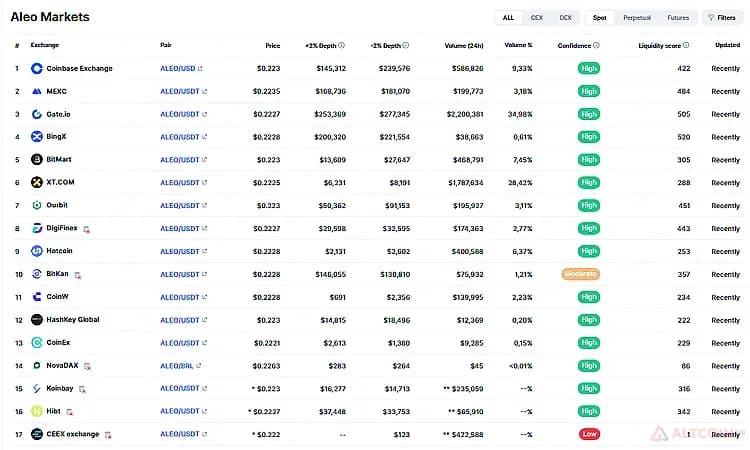
Task: Click the BitMart exchange logo
Action: pos(37,159)
